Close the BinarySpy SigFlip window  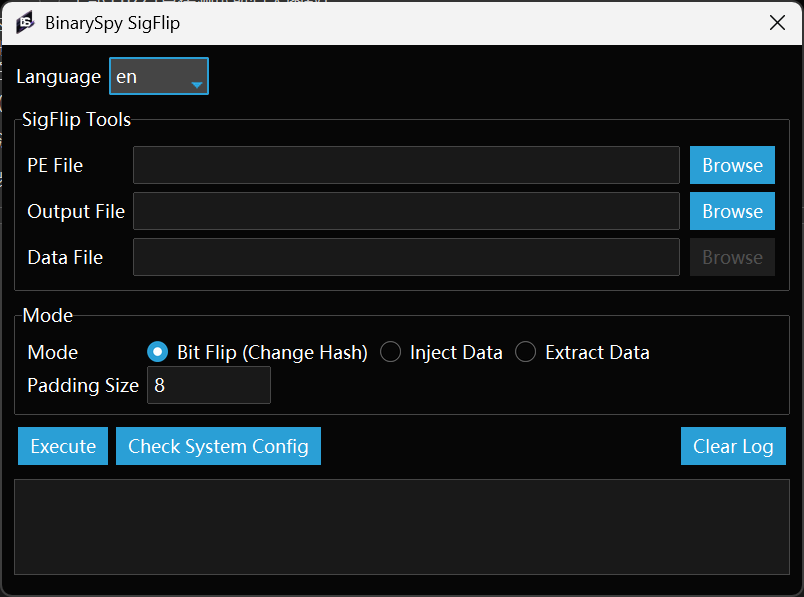[x=777, y=23]
